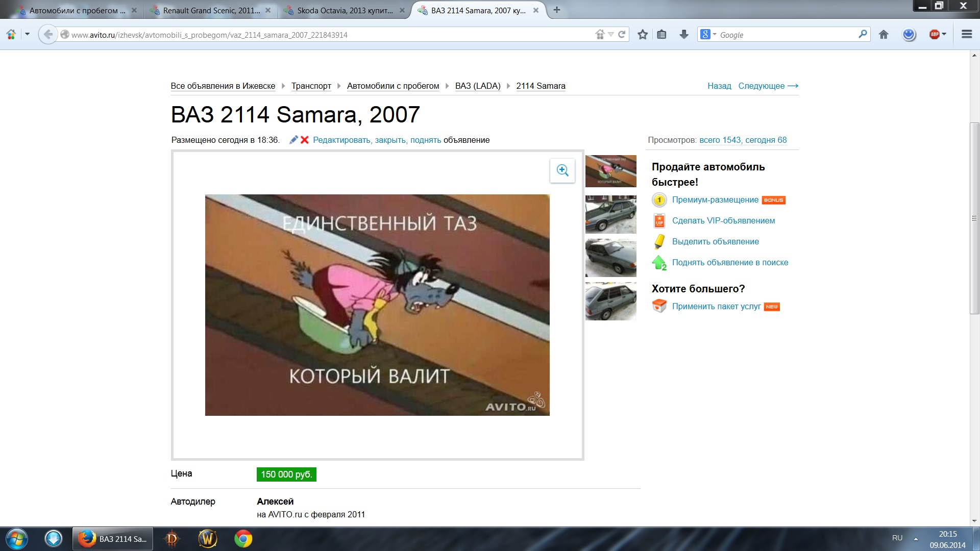Switch to the Renault Grand Scenic tab

tap(211, 10)
